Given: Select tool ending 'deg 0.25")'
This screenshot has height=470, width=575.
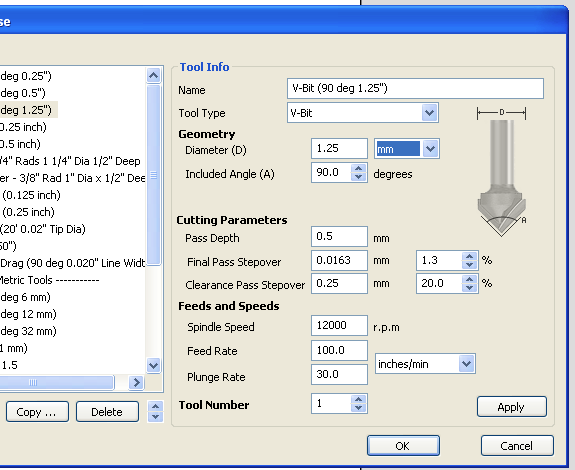Looking at the screenshot, I should (26, 76).
